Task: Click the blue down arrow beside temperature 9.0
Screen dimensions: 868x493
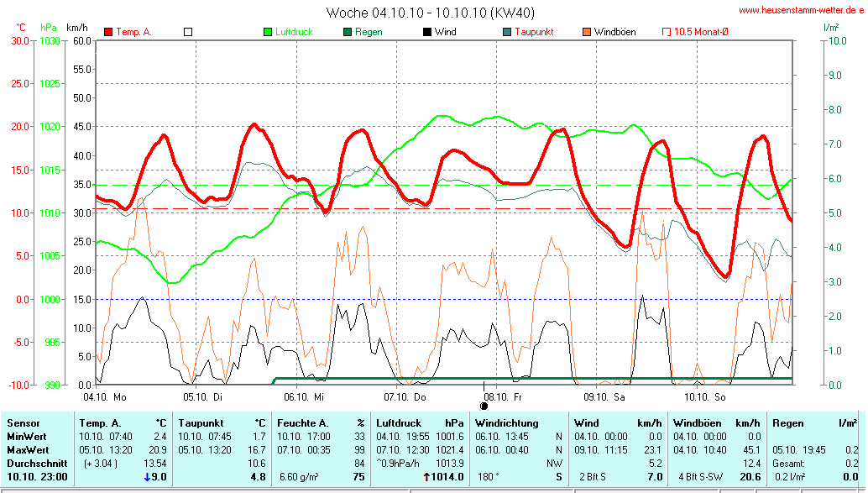Action: 148,477
